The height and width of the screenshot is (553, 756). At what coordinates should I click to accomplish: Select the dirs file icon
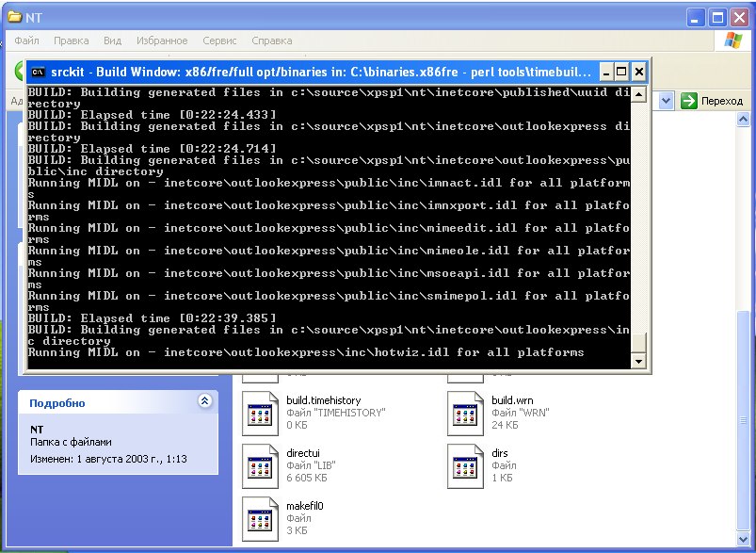465,466
